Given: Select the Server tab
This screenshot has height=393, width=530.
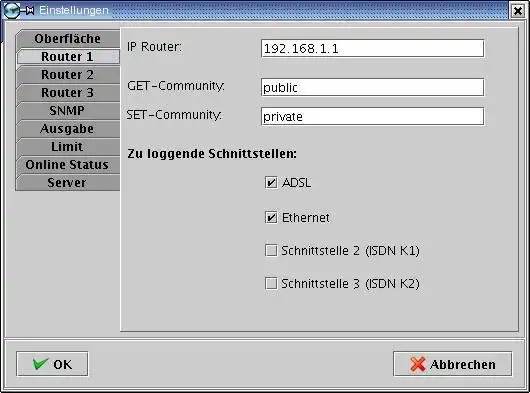Looking at the screenshot, I should click(68, 182).
